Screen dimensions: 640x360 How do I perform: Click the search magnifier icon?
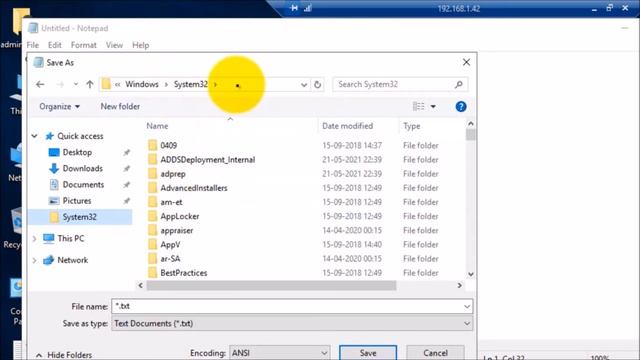pos(458,84)
